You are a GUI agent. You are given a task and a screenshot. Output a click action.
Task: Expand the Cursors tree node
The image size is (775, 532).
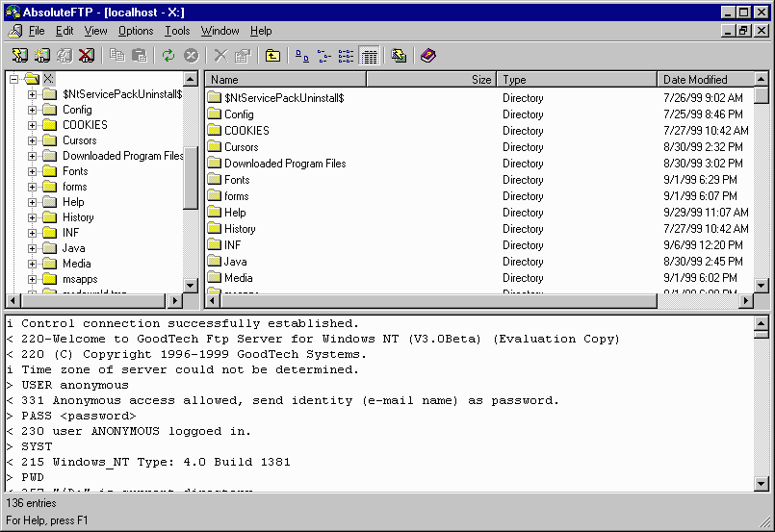32,140
